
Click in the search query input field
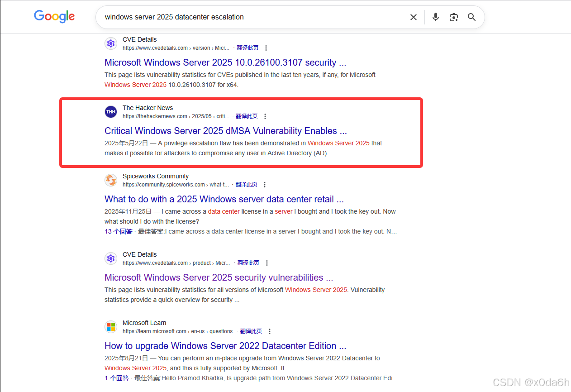click(x=253, y=17)
